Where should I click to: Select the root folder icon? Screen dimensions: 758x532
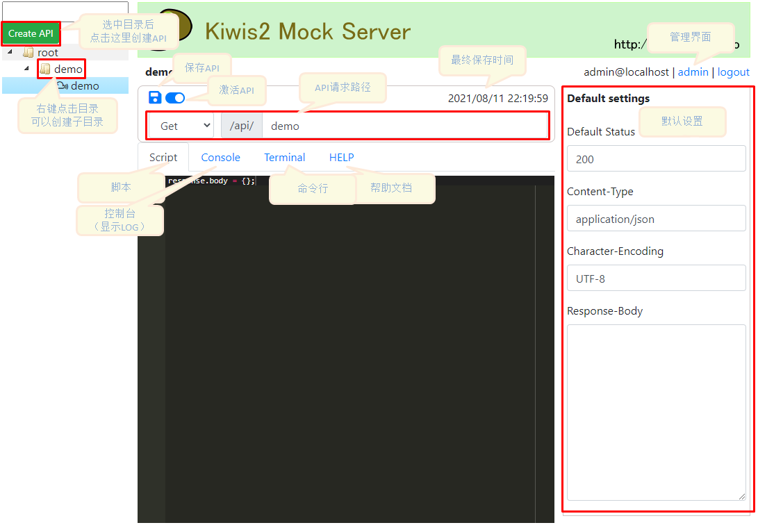click(28, 52)
